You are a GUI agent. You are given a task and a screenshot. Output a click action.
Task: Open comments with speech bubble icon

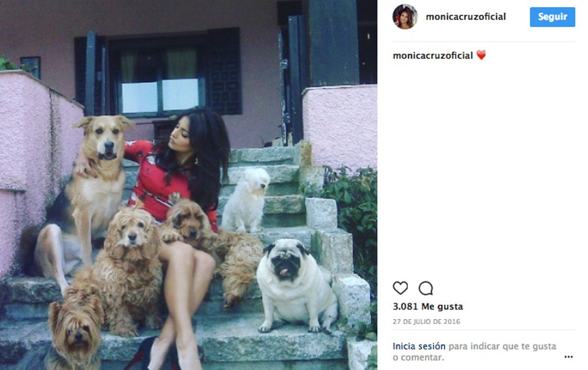pyautogui.click(x=426, y=288)
